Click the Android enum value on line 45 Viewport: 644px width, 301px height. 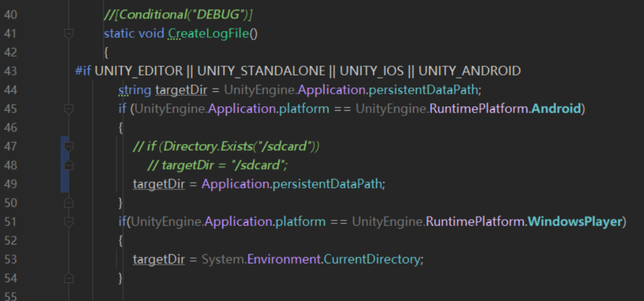coord(555,109)
